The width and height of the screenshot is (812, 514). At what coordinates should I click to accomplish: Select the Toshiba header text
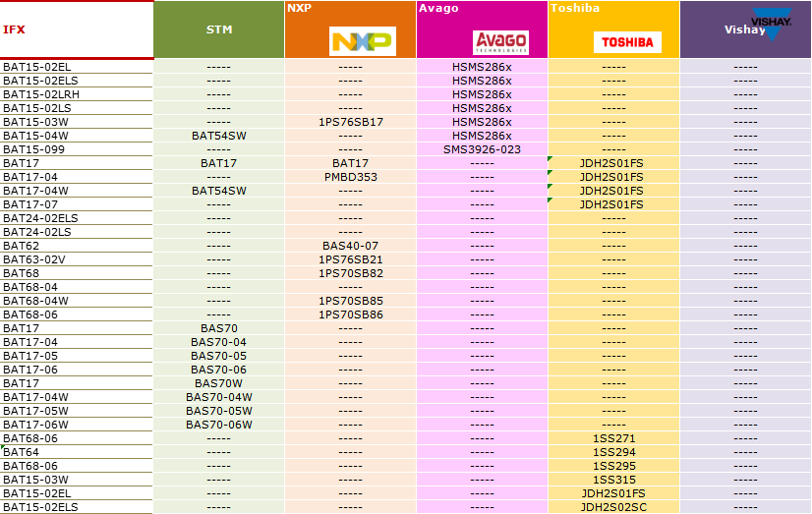point(575,8)
